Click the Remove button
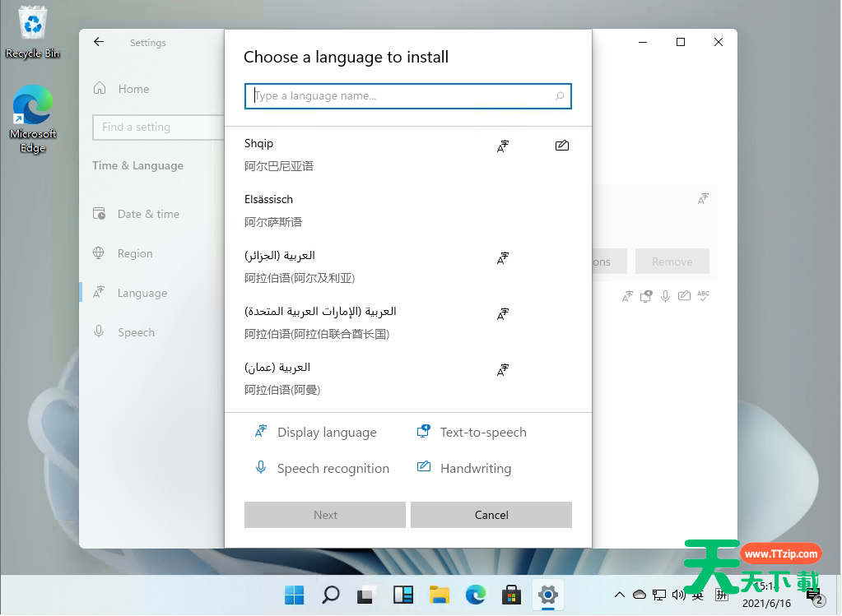 pos(672,261)
